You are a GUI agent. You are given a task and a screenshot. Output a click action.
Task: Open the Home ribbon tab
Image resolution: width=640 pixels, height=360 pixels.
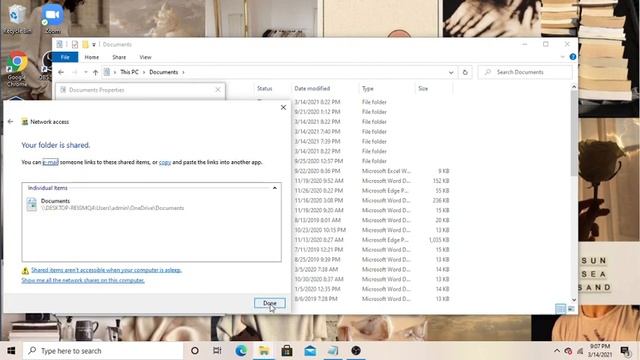[91, 57]
